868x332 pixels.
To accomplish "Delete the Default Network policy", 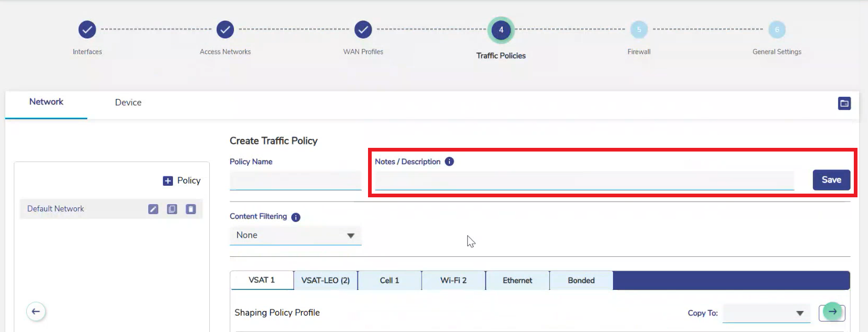I will (x=191, y=209).
